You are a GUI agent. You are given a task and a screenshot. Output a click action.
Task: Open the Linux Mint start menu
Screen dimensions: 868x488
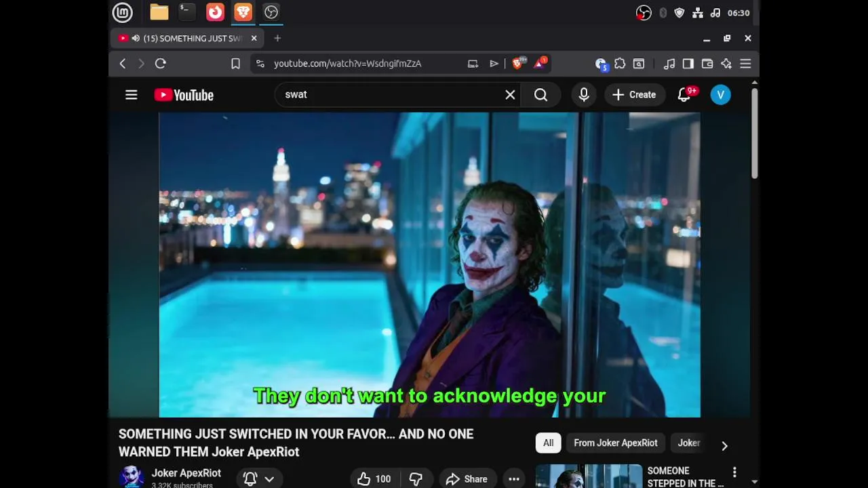tap(123, 12)
